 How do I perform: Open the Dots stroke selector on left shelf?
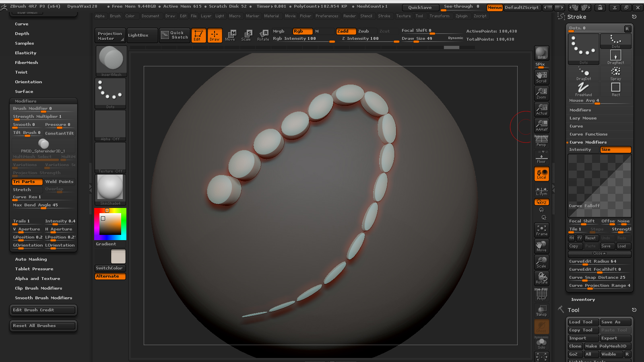pos(110,93)
